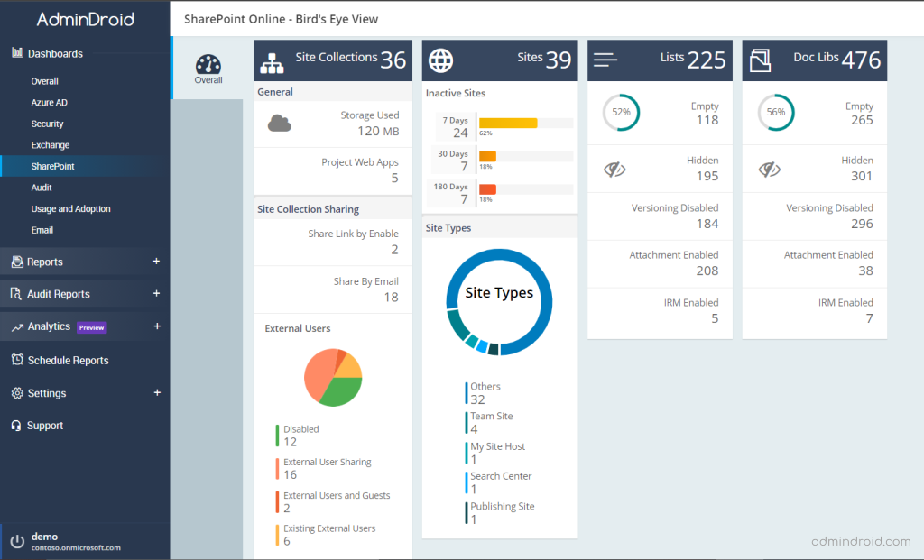Click the Reports icon in sidebar
The image size is (924, 560).
[17, 262]
